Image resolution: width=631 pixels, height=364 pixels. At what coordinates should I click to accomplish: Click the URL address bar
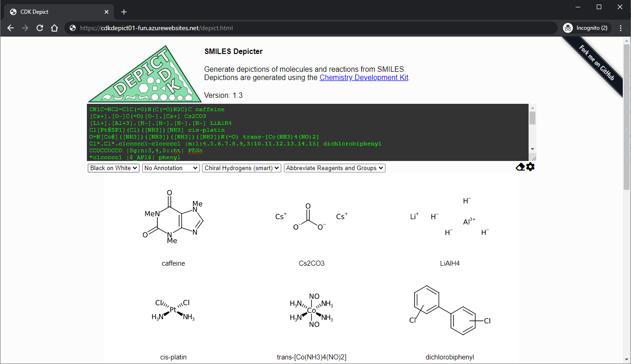311,28
